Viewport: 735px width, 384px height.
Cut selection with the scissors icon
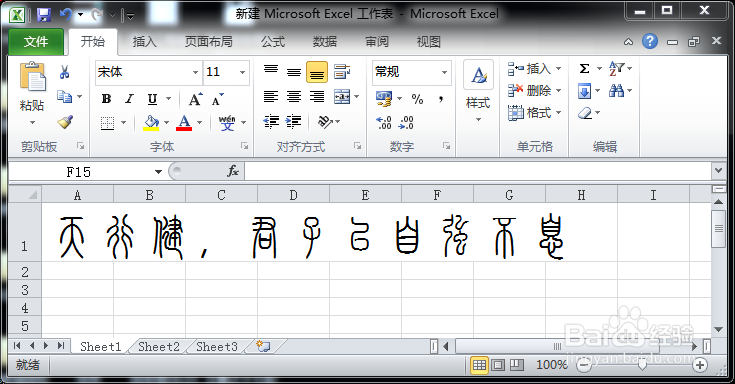point(64,72)
